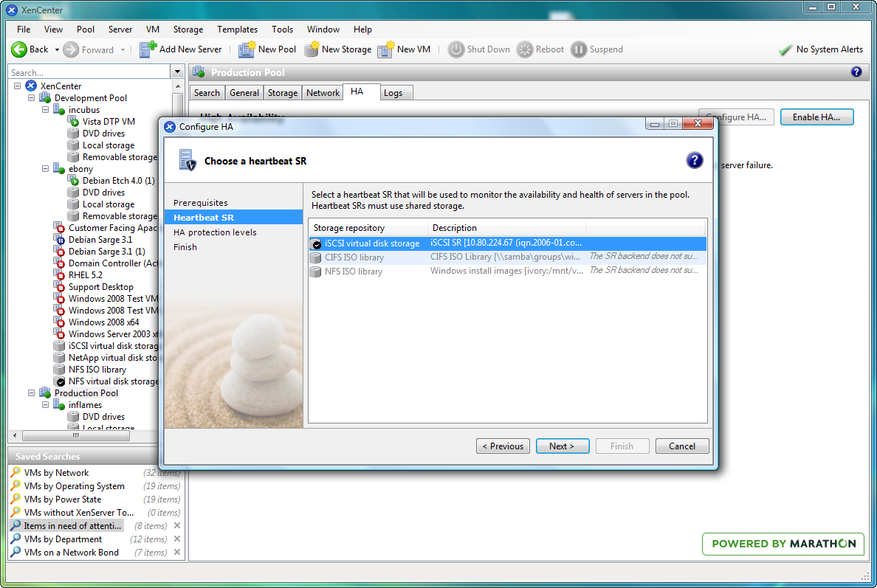Select the Debian Etch 4.0 (1) VM
The height and width of the screenshot is (588, 877).
119,181
